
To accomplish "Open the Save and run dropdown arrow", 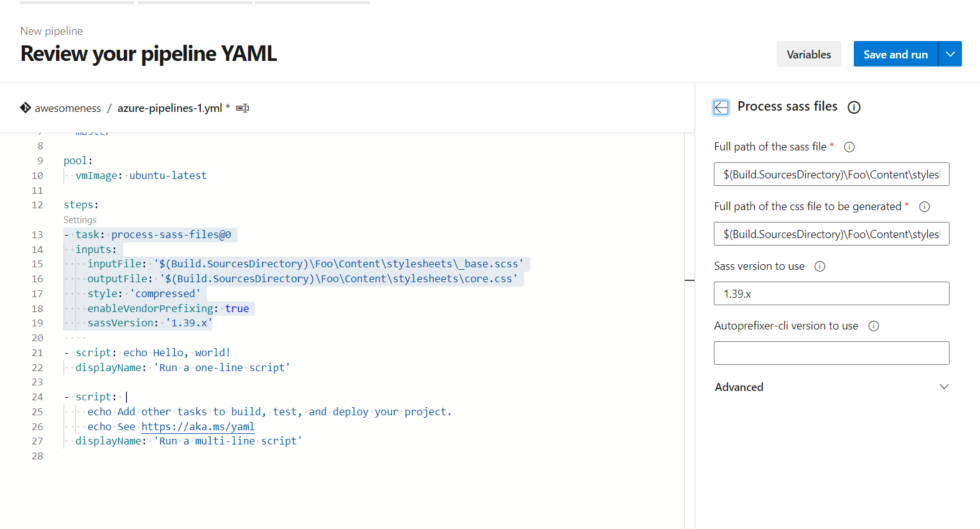I will tap(950, 54).
